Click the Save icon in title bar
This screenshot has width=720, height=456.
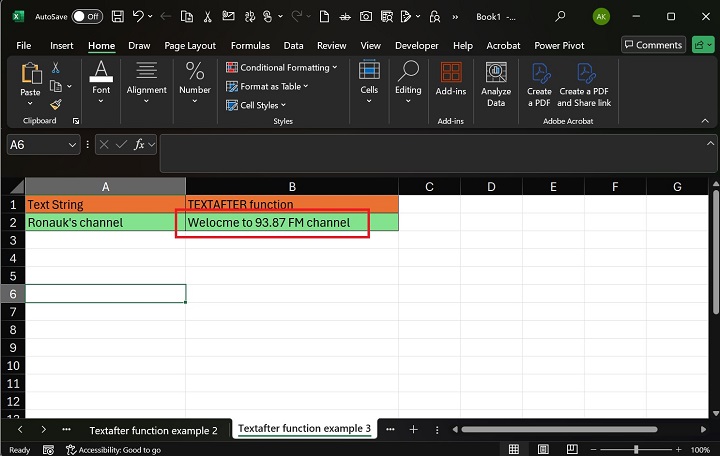point(118,16)
